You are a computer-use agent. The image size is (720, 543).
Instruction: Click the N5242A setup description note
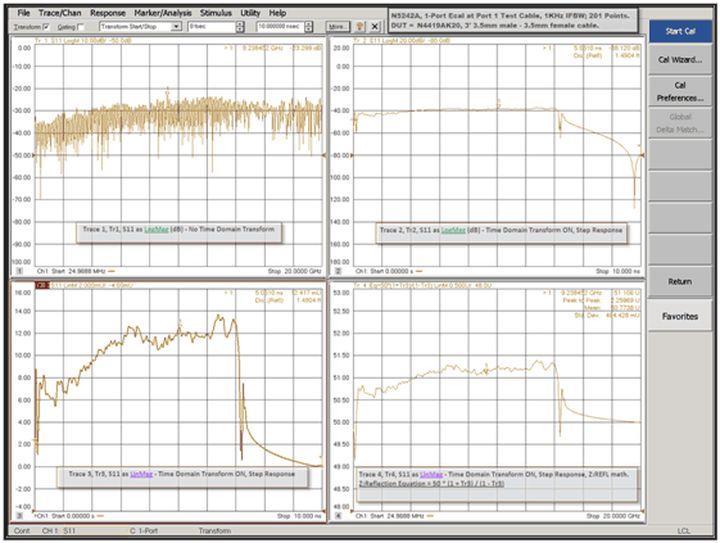click(513, 21)
